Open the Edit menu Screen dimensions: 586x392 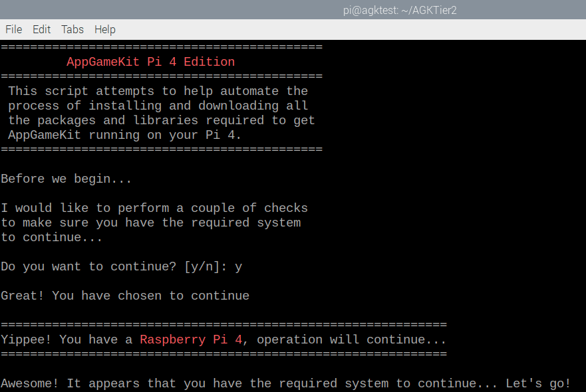click(41, 29)
